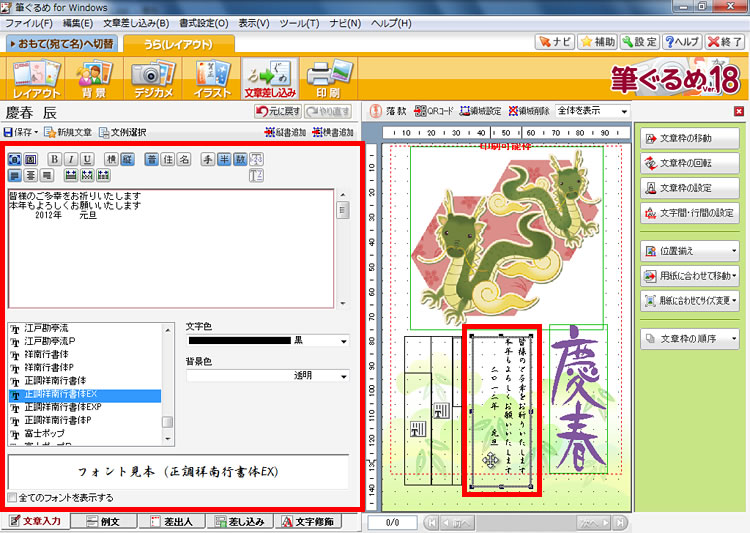Insert a QRコード
Screen dimensions: 750x533
pos(433,111)
